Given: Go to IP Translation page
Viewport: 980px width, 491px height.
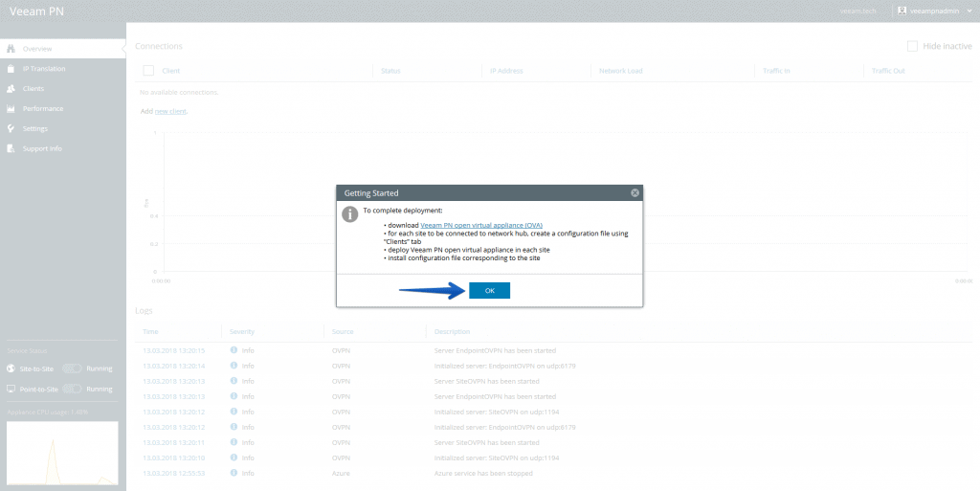Looking at the screenshot, I should click(x=44, y=68).
